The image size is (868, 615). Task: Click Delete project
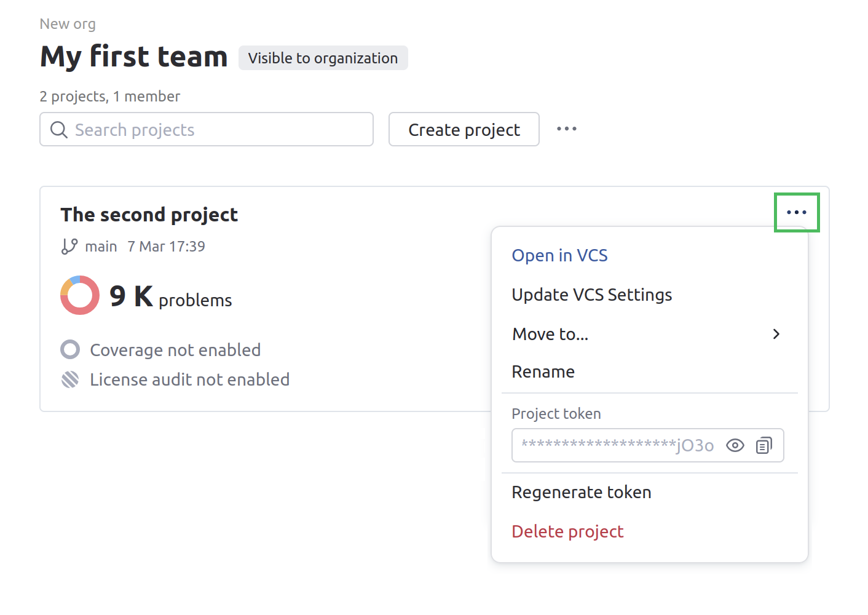coord(567,531)
